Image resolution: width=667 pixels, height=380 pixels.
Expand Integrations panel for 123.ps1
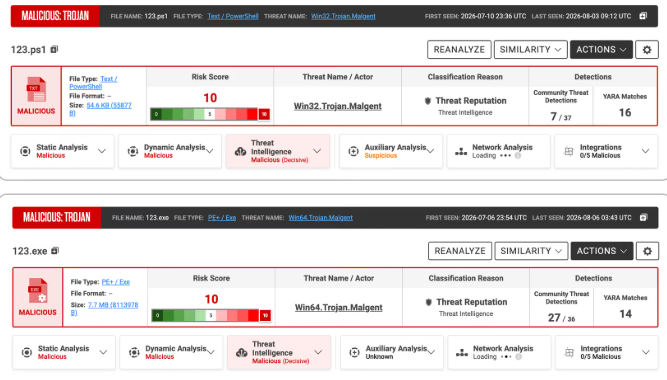point(645,151)
